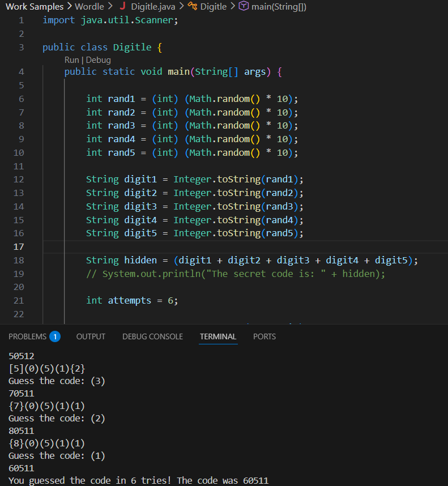448x486 pixels.
Task: Open the Wordle breadcrumb dropdown
Action: coord(89,7)
